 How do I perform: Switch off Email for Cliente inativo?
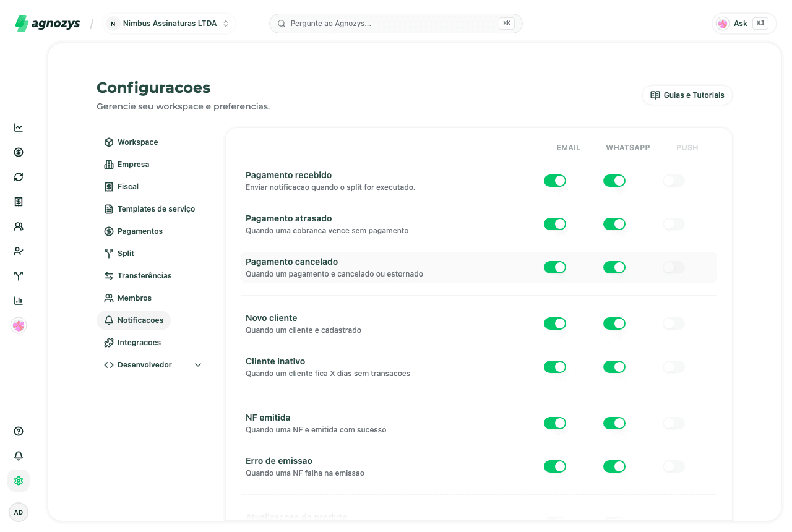[x=555, y=367]
